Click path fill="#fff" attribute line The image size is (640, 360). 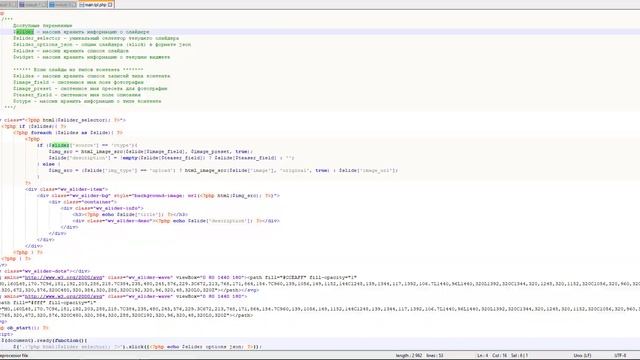pos(48,303)
